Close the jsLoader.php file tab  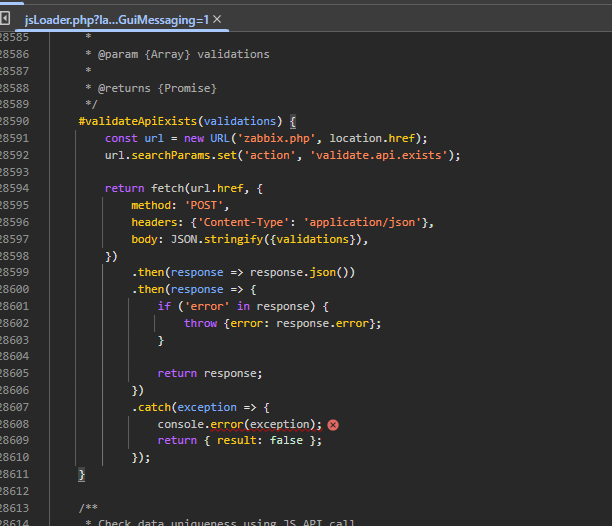pyautogui.click(x=217, y=19)
